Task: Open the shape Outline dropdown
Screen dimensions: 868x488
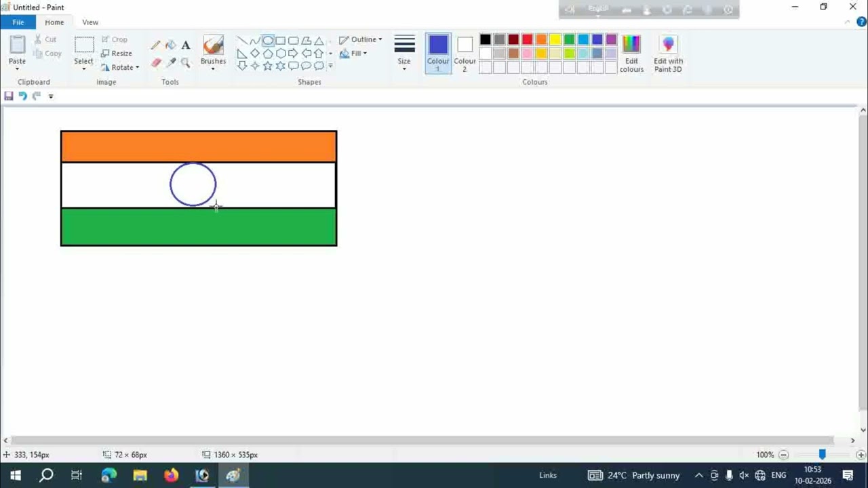Action: point(361,39)
